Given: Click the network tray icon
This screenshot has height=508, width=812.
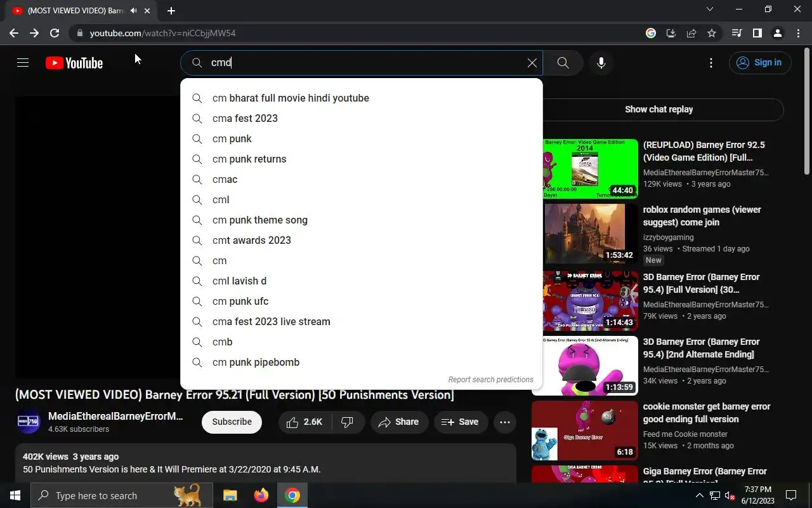Looking at the screenshot, I should [715, 495].
